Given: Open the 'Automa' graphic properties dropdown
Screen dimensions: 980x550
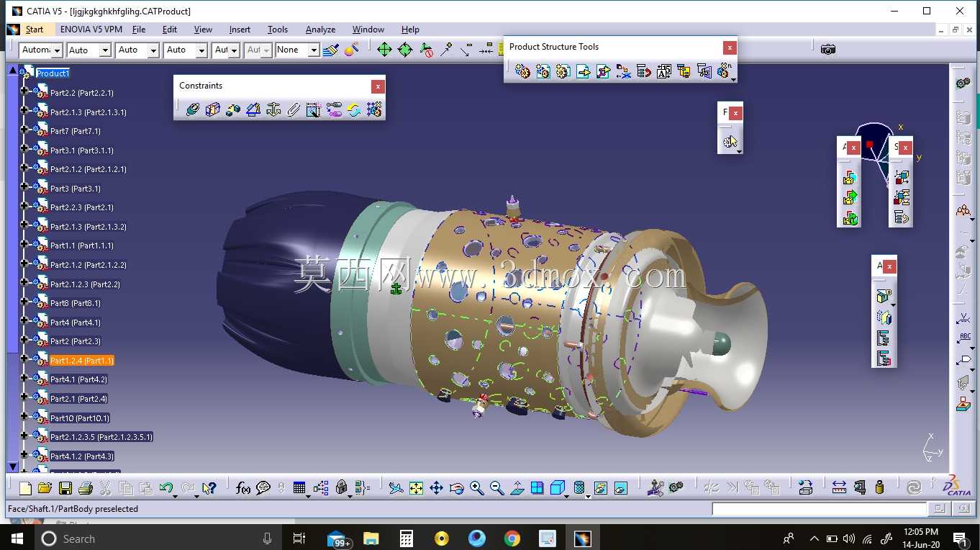Looking at the screenshot, I should [56, 50].
